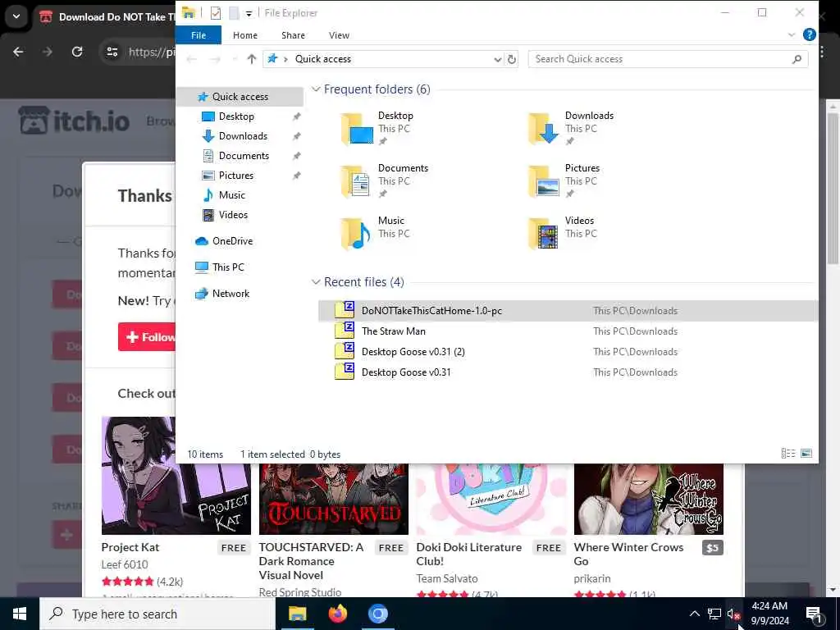
Task: Switch to details view layout button
Action: (788, 454)
